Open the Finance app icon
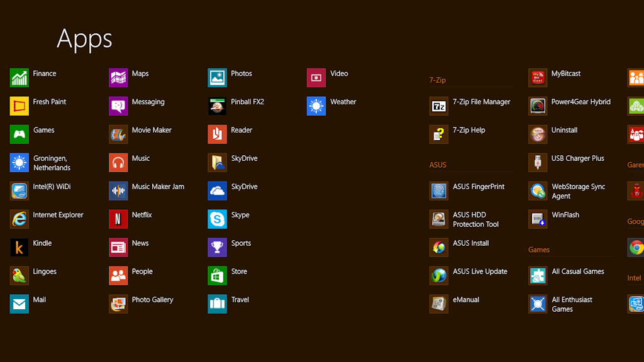This screenshot has height=362, width=644. [19, 77]
